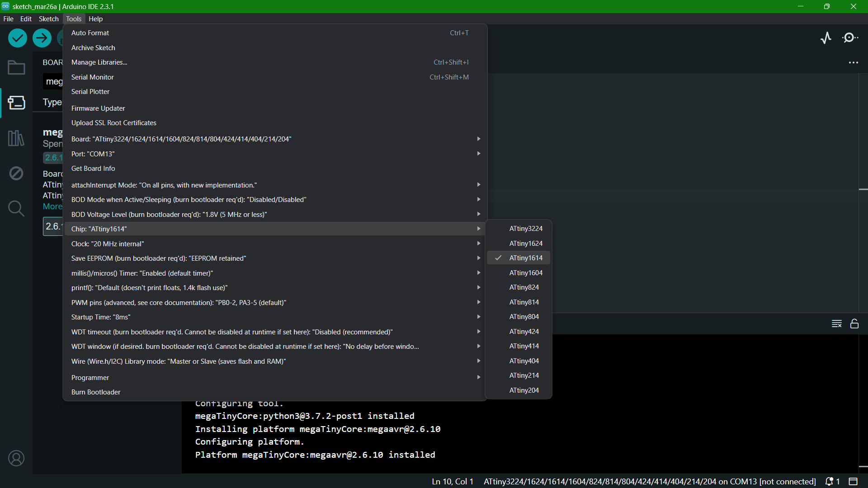Expand the printf() options submenu

coord(275,288)
